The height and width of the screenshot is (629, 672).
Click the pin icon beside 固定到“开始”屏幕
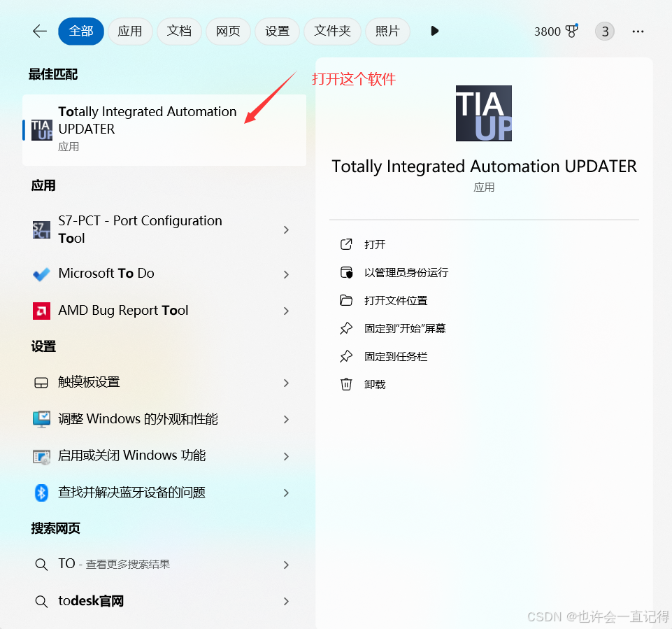point(346,328)
